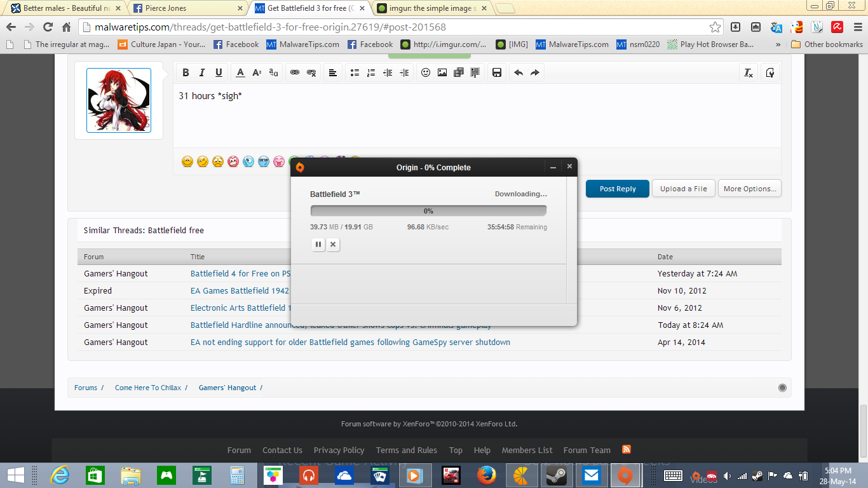Insert an unordered bullet list
868x488 pixels.
pyautogui.click(x=355, y=72)
